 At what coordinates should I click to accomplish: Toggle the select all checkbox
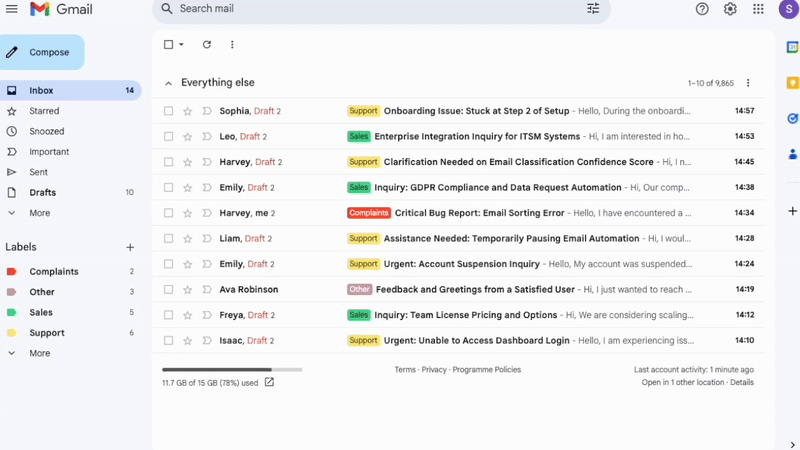pos(168,44)
